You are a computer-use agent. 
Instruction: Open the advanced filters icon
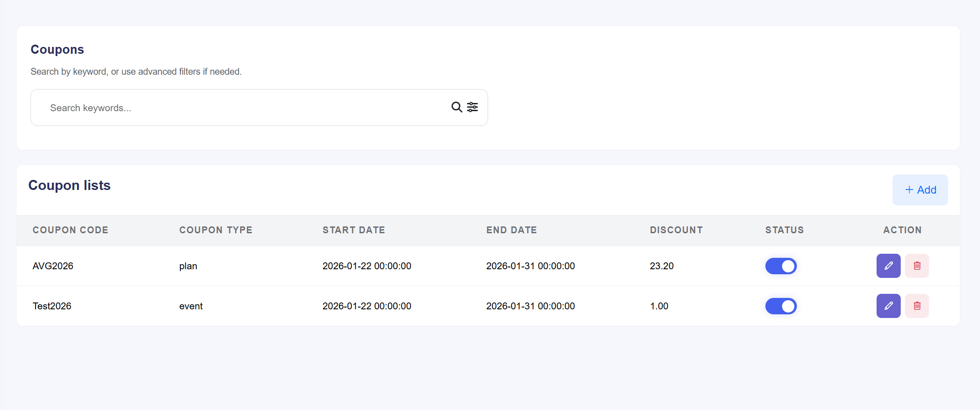click(x=472, y=107)
